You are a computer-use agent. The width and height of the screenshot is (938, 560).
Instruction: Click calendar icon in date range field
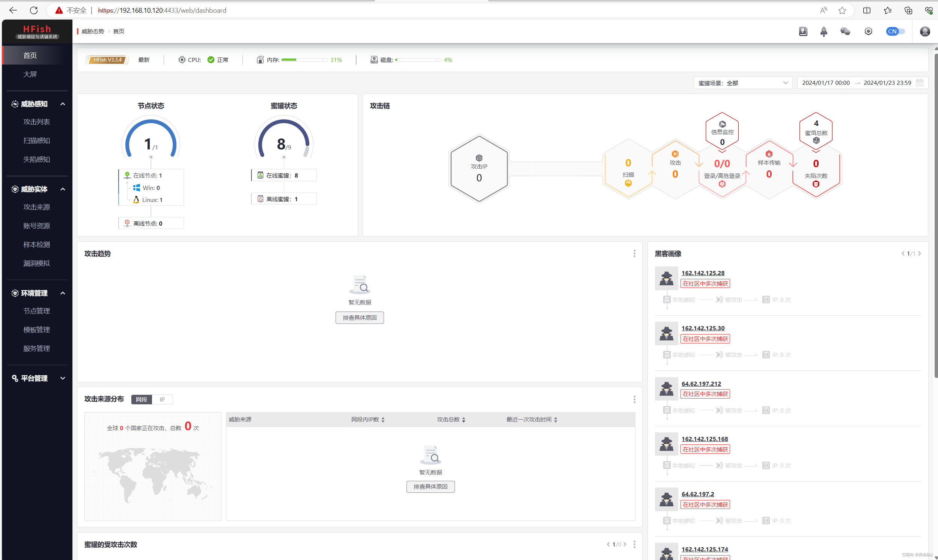tap(920, 83)
